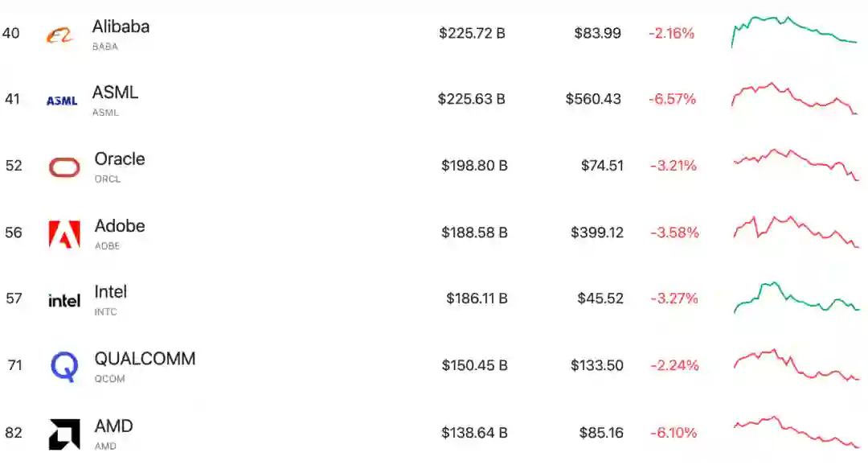The image size is (868, 465).
Task: Click Oracle's $198.80 B market cap
Action: (x=474, y=166)
